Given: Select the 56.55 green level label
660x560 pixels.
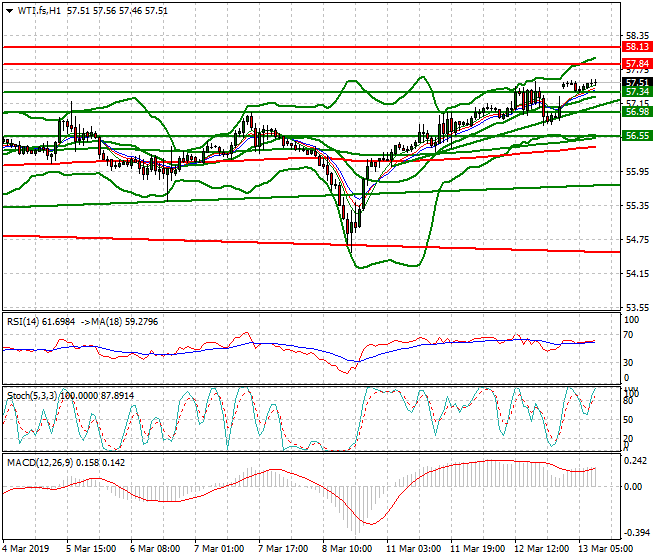Looking at the screenshot, I should 637,136.
